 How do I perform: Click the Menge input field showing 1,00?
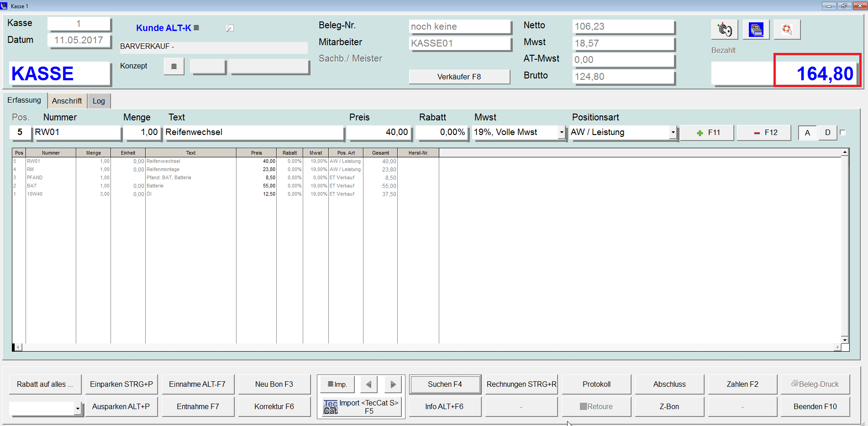click(142, 133)
